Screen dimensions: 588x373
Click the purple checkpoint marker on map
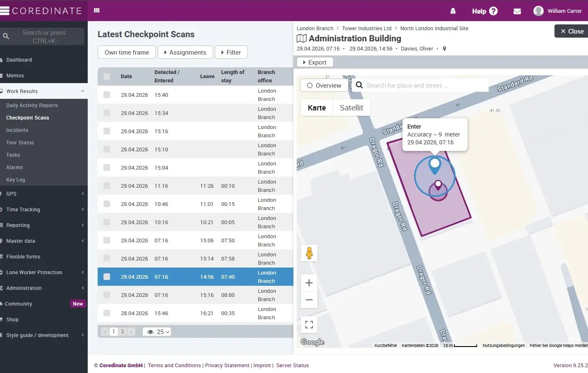coord(438,186)
